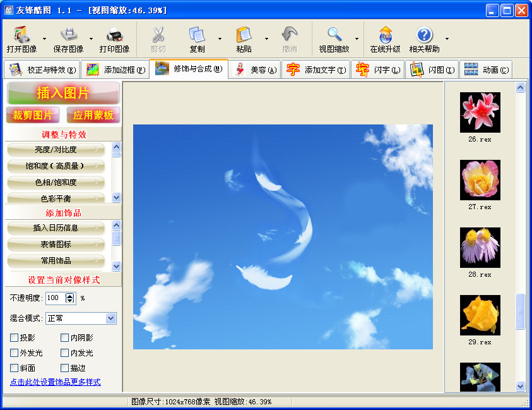Switch to the Add Text (添加文字) tab
The image size is (532, 410).
(316, 70)
